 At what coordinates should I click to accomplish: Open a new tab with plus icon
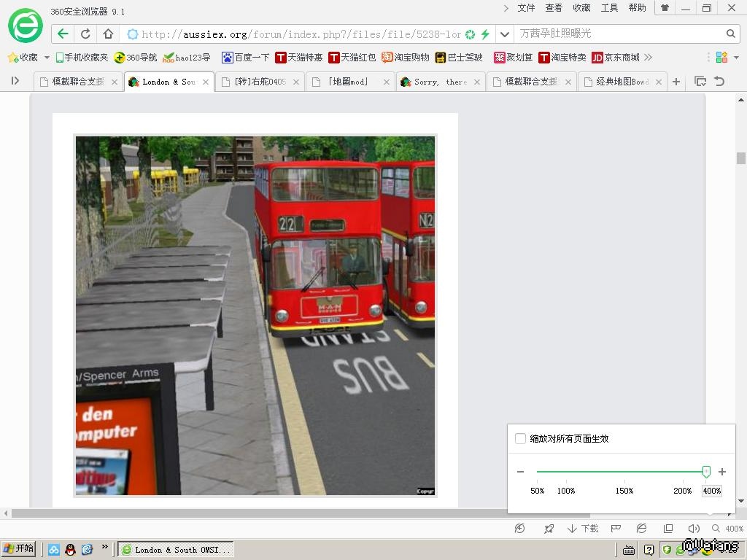[x=676, y=82]
